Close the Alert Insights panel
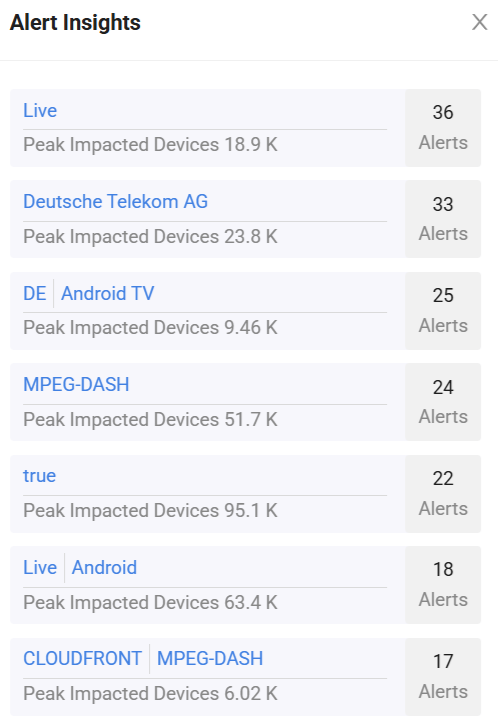This screenshot has height=720, width=498. click(x=480, y=22)
